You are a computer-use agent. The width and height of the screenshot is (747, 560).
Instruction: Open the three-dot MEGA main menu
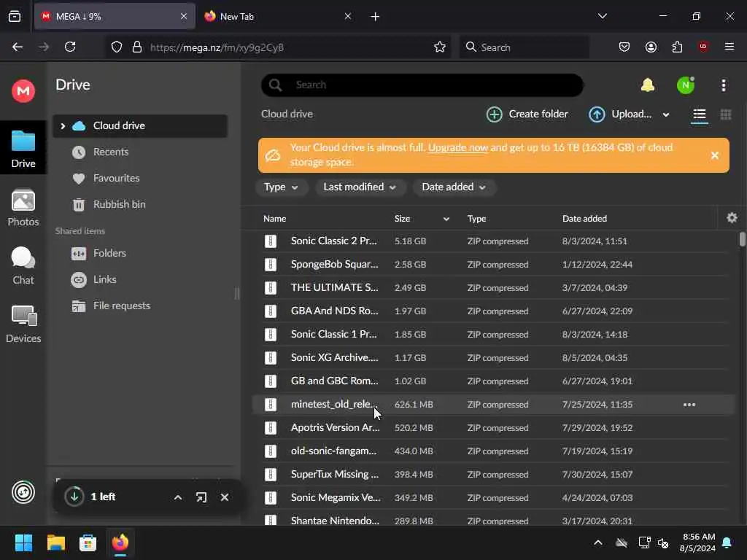[723, 85]
